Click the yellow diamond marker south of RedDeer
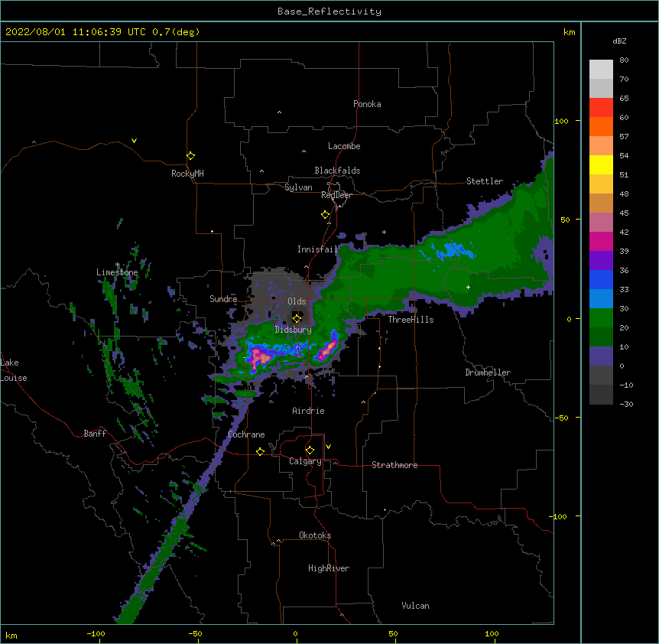This screenshot has width=659, height=644. [x=326, y=215]
